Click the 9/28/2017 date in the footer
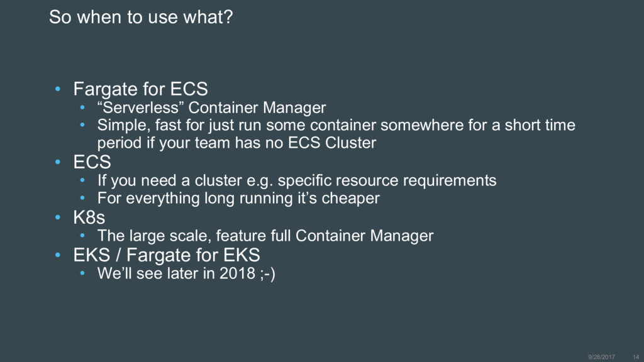Screen dimensions: 644x362 coord(601,357)
